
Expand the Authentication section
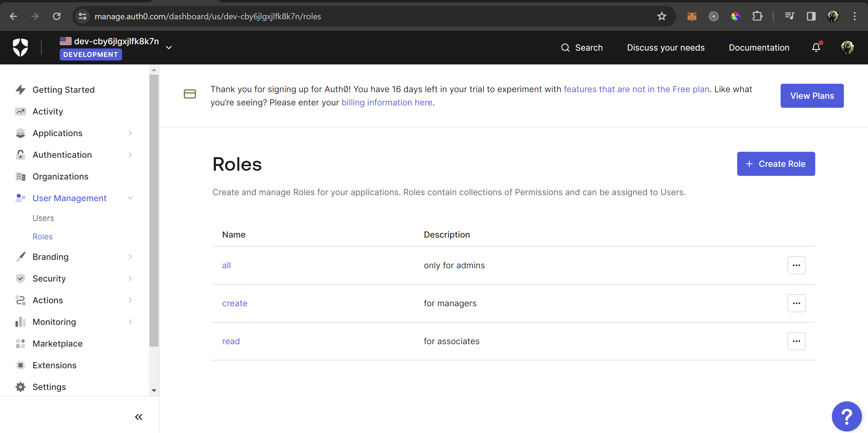click(x=130, y=154)
